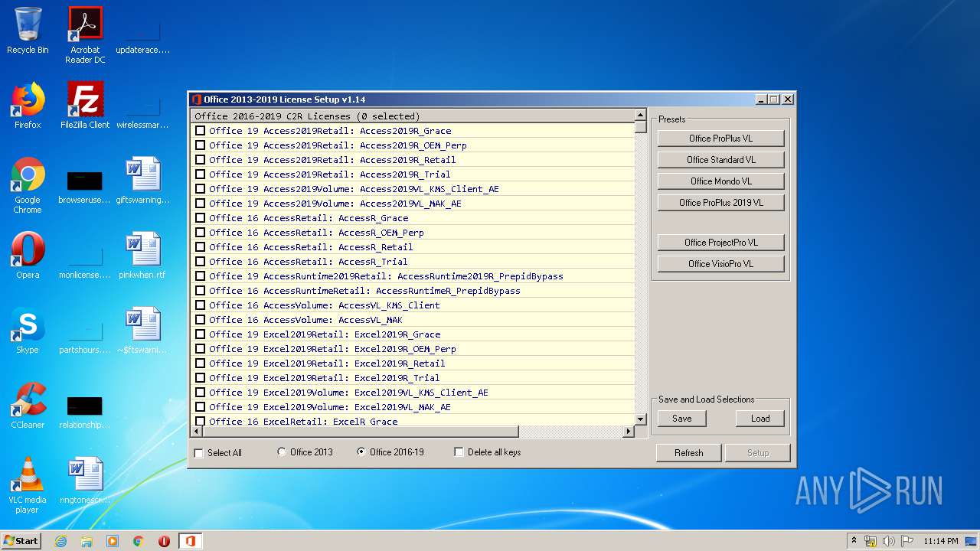Click the Chrome icon in the taskbar

[x=139, y=541]
